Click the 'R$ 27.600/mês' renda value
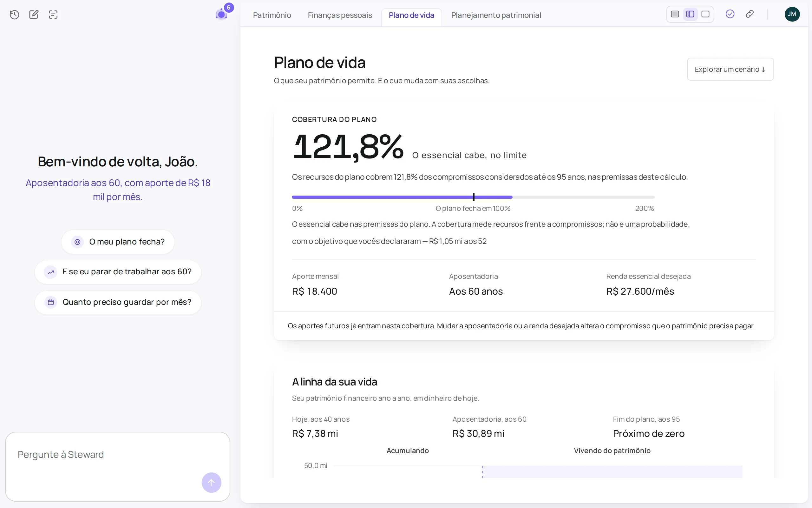This screenshot has height=508, width=812. [x=640, y=291]
